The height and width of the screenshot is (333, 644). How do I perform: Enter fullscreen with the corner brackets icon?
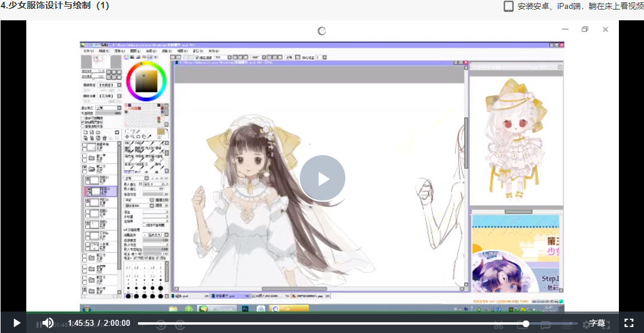pyautogui.click(x=629, y=323)
